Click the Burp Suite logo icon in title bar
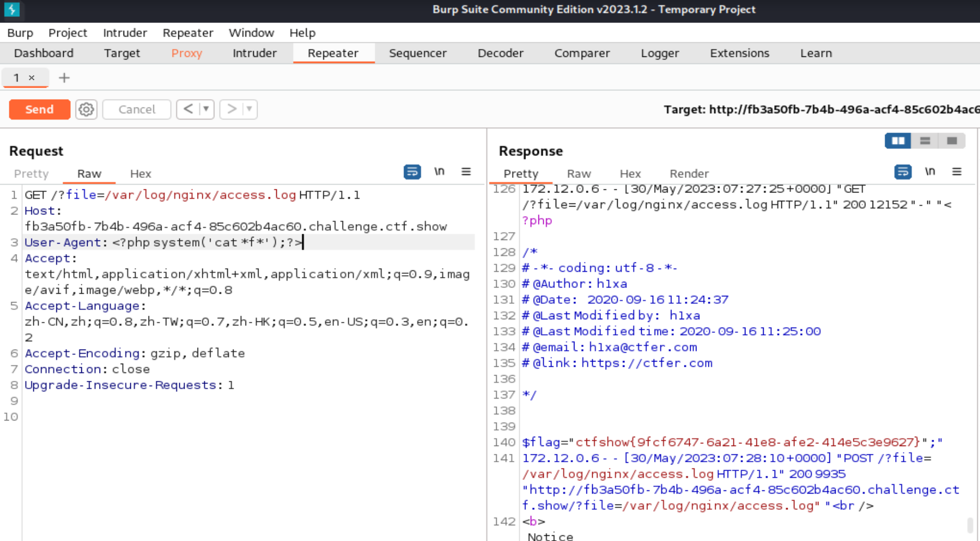Image resolution: width=980 pixels, height=541 pixels. (11, 9)
